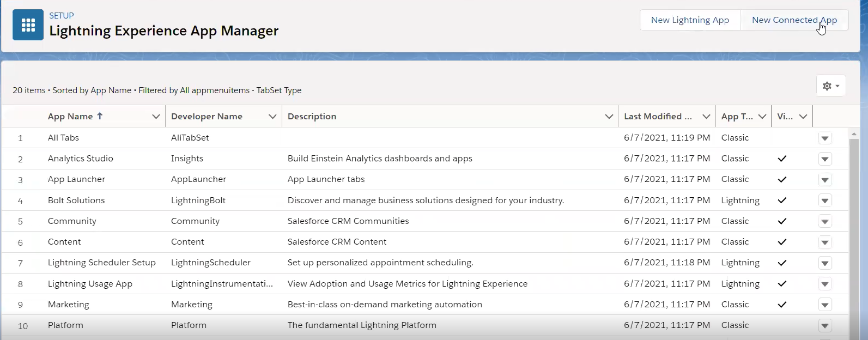The image size is (868, 340).
Task: Click the Lightning app type for Bolt Solutions
Action: 740,201
